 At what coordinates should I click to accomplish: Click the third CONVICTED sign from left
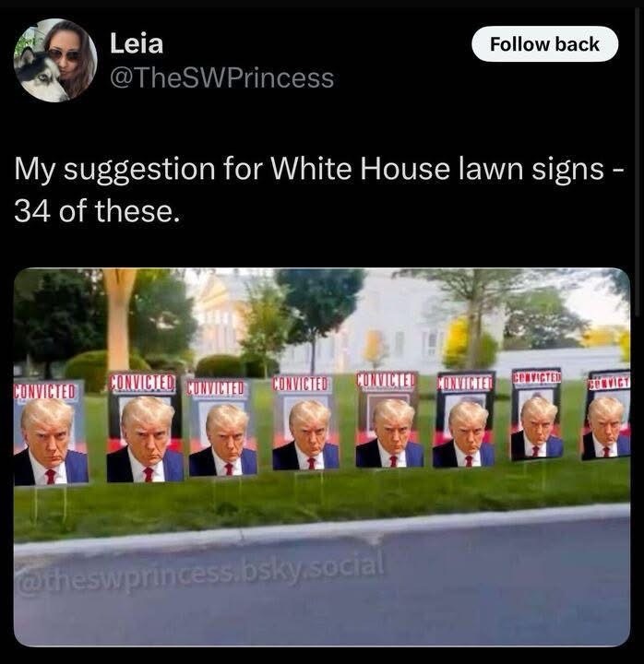tap(221, 427)
